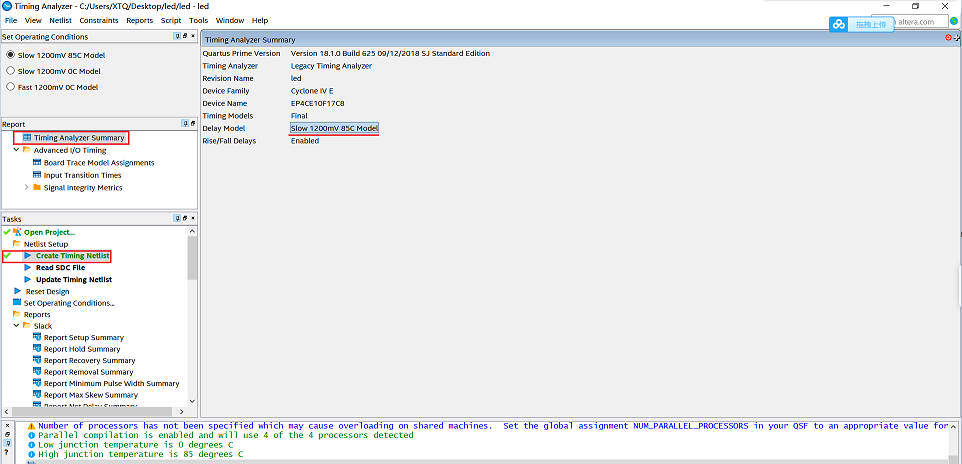This screenshot has height=464, width=962.
Task: Expand the Signal Integrity Metrics folder
Action: pos(26,187)
